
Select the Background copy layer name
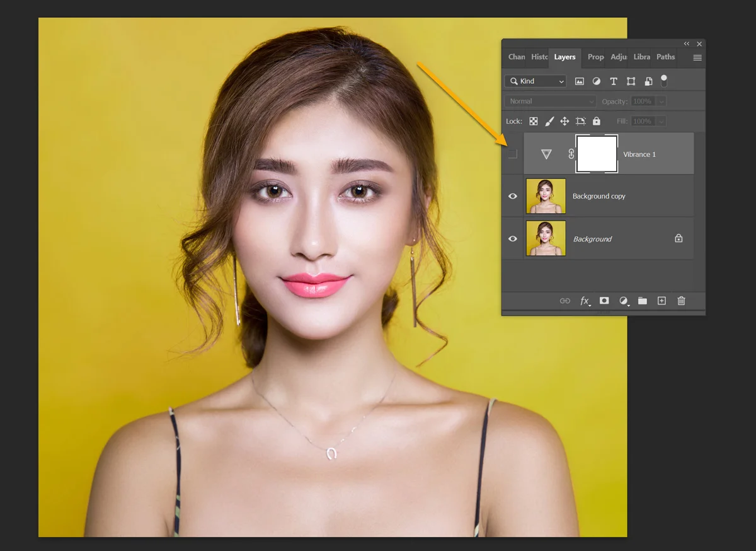point(599,196)
